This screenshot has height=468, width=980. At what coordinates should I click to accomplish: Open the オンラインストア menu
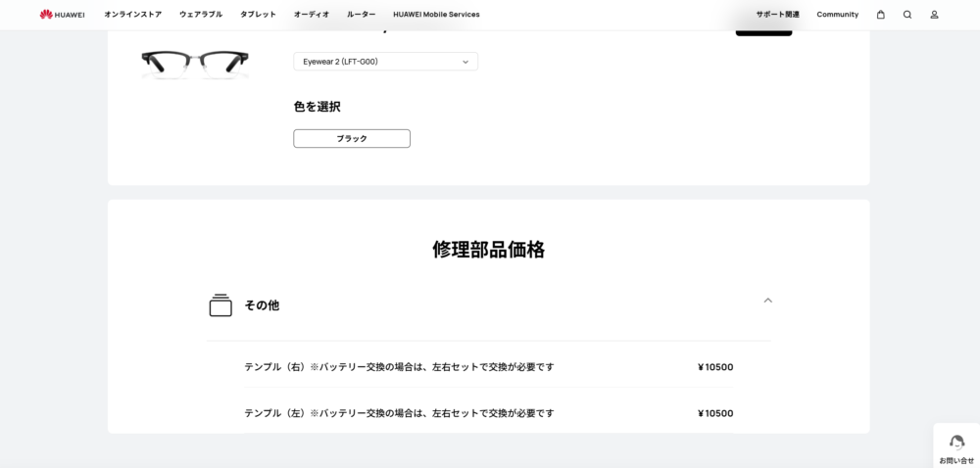tap(132, 15)
